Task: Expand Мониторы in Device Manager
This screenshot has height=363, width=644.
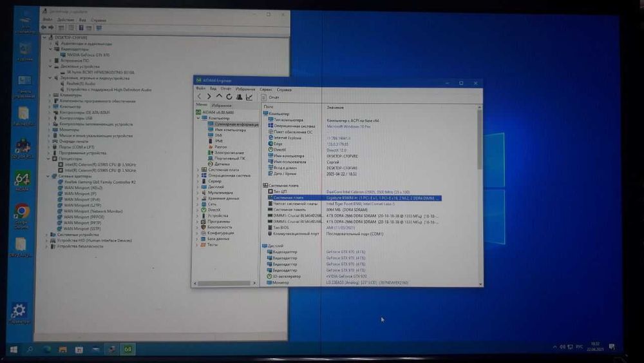Action: coord(50,130)
